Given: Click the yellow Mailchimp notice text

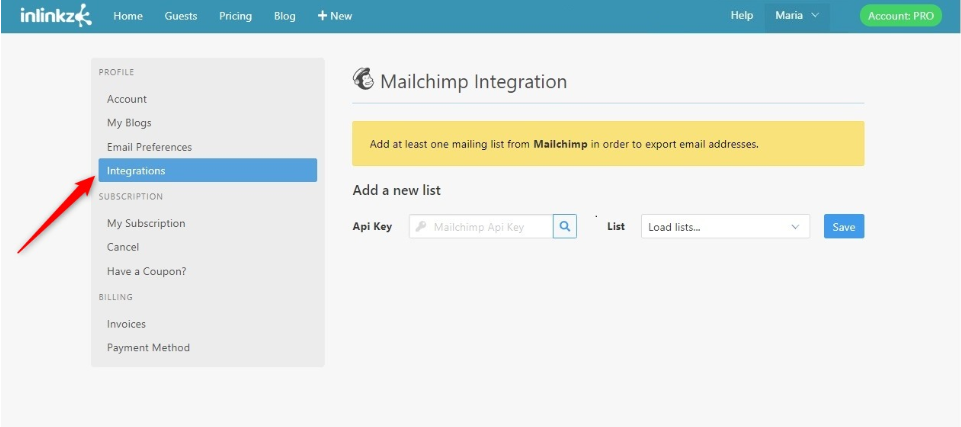Looking at the screenshot, I should coord(564,145).
